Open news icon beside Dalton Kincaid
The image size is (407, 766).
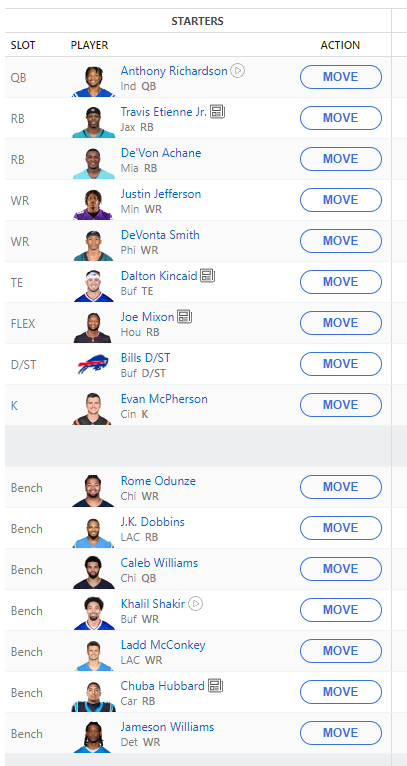pos(208,276)
